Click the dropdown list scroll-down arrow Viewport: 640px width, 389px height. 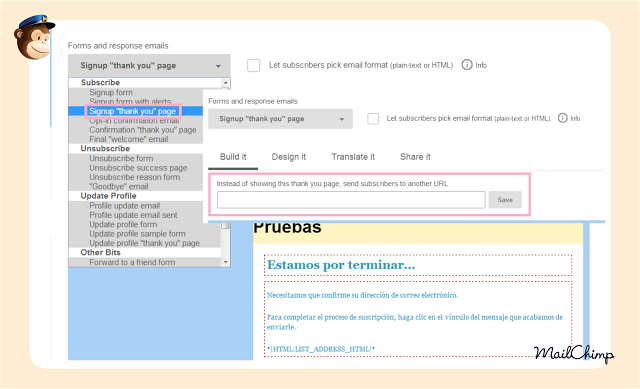(x=226, y=262)
